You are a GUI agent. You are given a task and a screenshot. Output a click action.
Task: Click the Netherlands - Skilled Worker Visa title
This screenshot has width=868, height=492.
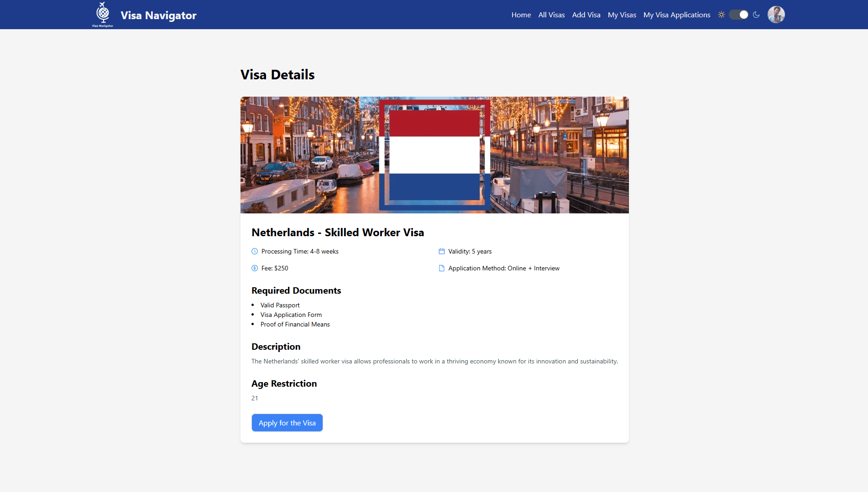(x=338, y=233)
